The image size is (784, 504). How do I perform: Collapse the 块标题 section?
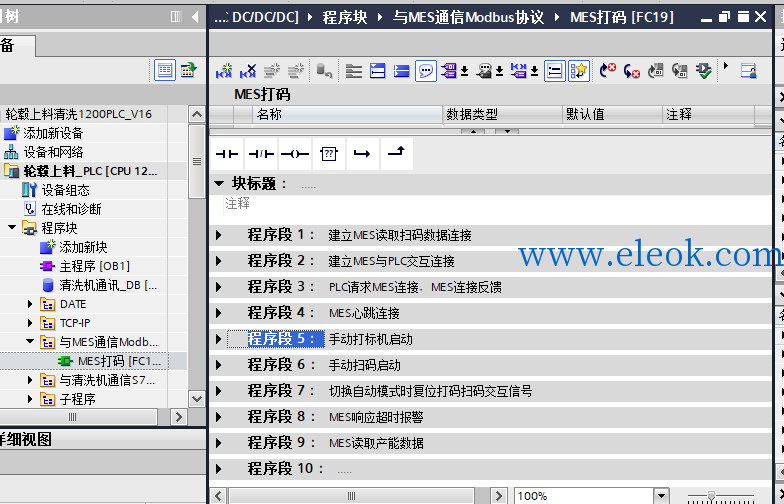tap(218, 184)
